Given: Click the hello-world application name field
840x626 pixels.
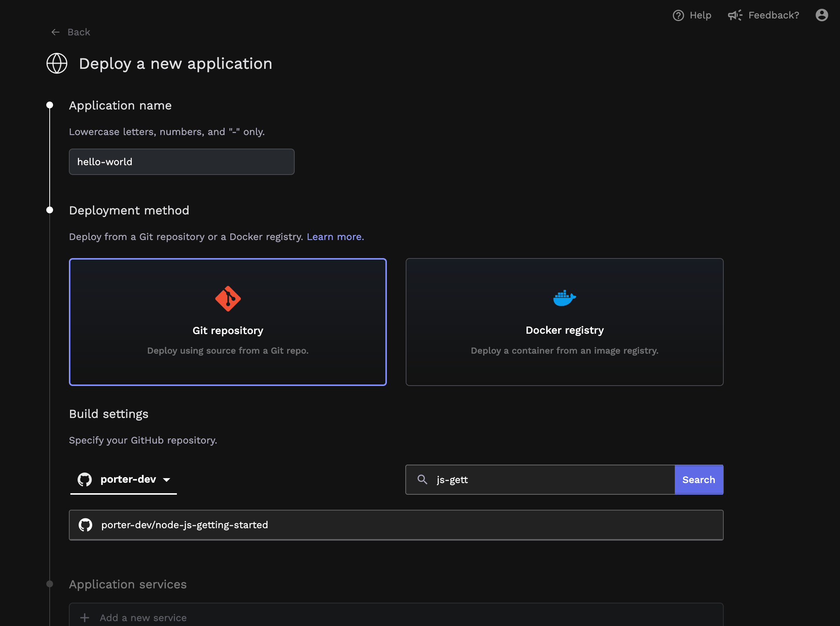Looking at the screenshot, I should (x=181, y=162).
